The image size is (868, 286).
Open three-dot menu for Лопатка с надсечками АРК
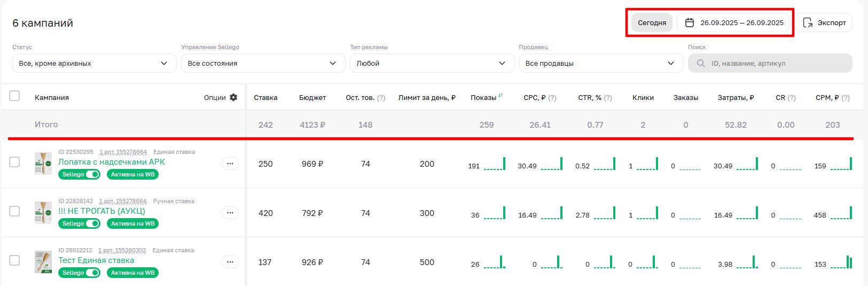click(230, 164)
